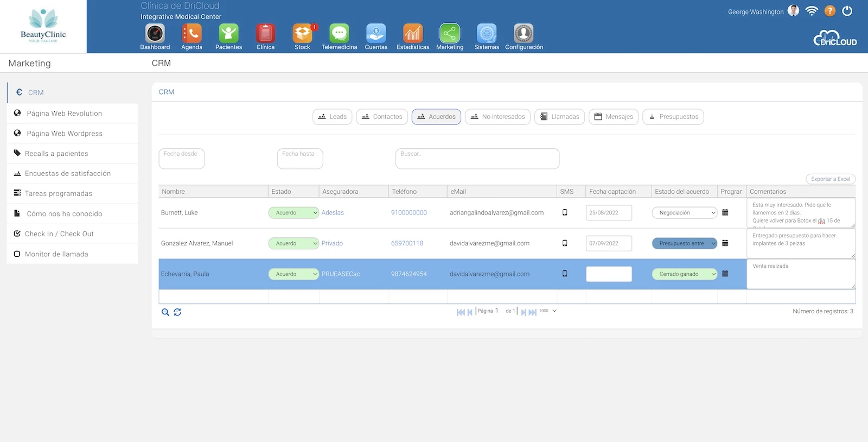Open Check In / Check Out in sidebar
This screenshot has height=442, width=868.
(73, 234)
